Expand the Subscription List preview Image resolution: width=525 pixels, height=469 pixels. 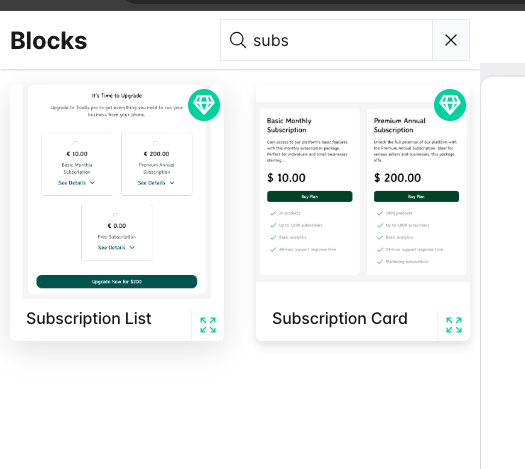(x=208, y=325)
